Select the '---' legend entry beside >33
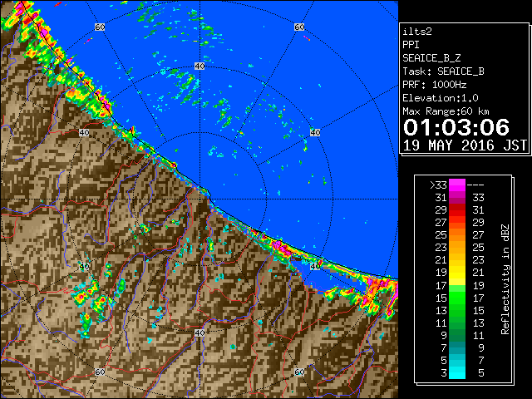This screenshot has width=532, height=399. 475,185
